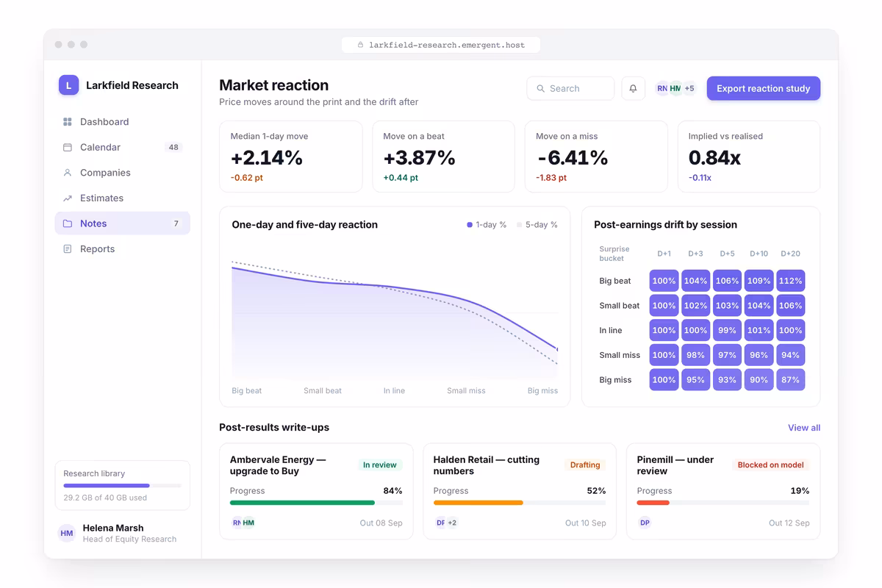Click DP avatar on Halden Retail card
Image resolution: width=882 pixels, height=588 pixels.
tap(440, 523)
